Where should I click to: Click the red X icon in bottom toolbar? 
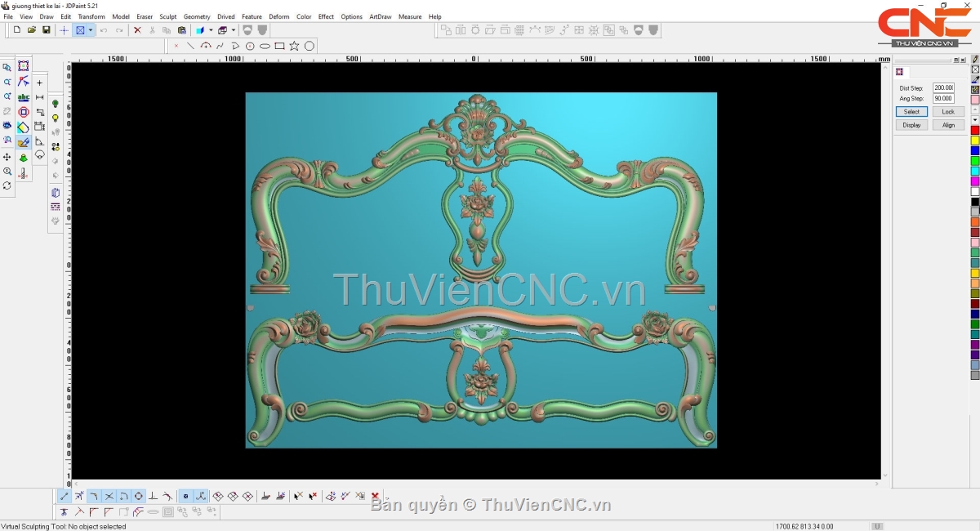375,496
